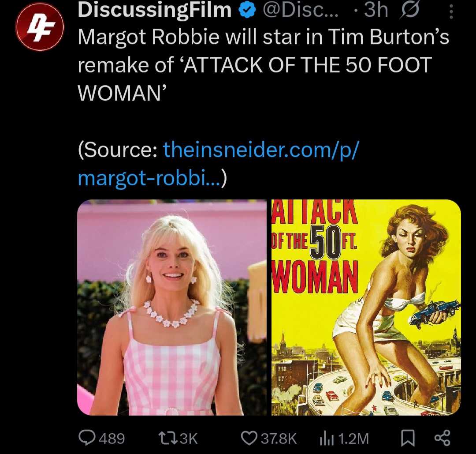Like the tweet with the heart icon
Image resolution: width=476 pixels, height=454 pixels.
(249, 438)
